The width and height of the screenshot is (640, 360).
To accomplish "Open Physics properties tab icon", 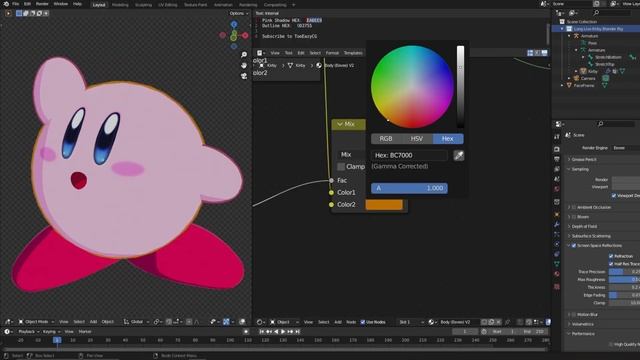I will click(x=557, y=244).
